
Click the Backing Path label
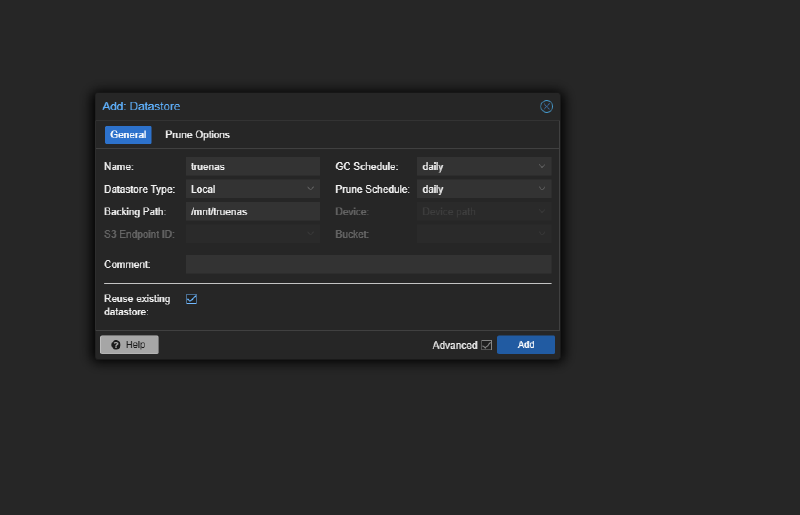tap(135, 211)
